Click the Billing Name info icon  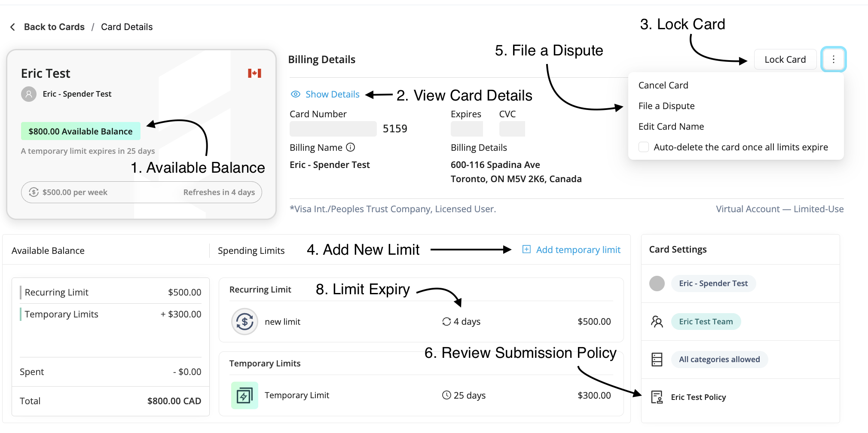click(351, 147)
